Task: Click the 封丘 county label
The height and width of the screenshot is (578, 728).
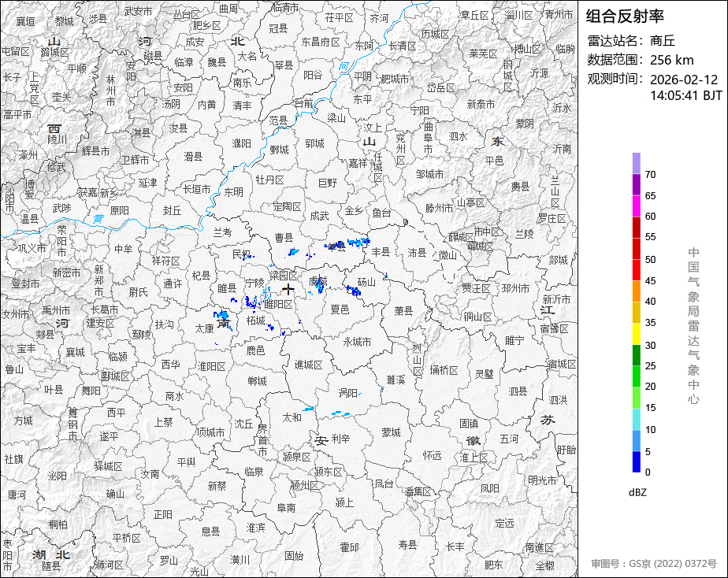Action: (x=172, y=210)
